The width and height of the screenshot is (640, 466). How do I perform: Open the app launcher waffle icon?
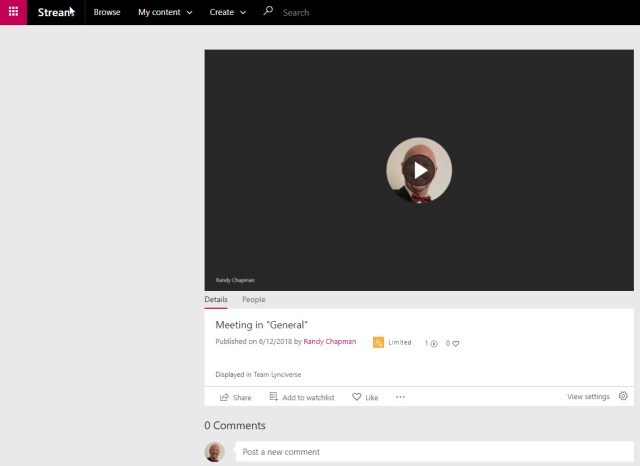13,12
